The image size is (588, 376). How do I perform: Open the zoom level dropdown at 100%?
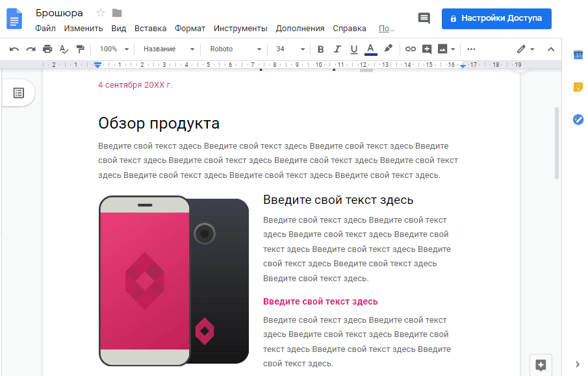point(113,49)
